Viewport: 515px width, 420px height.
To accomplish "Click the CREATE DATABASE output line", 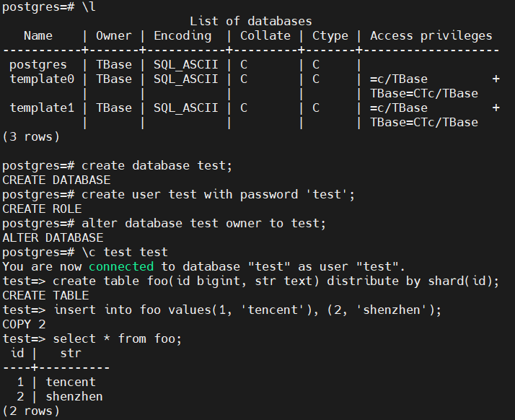I will click(x=56, y=180).
